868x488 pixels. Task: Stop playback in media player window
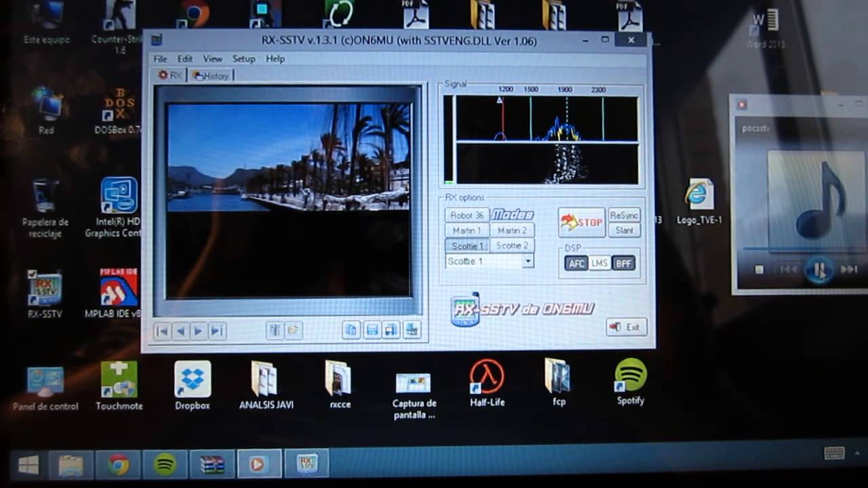759,270
